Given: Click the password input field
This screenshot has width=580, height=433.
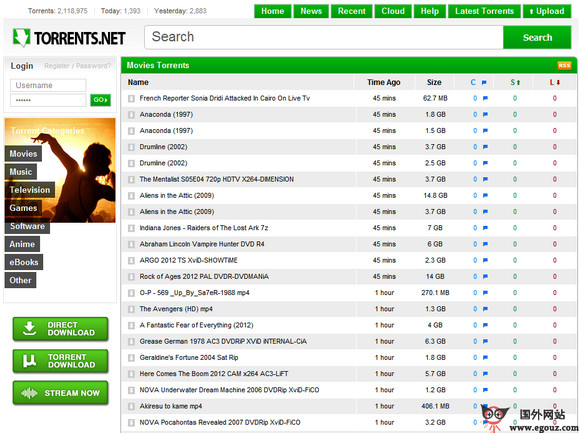Looking at the screenshot, I should [48, 100].
